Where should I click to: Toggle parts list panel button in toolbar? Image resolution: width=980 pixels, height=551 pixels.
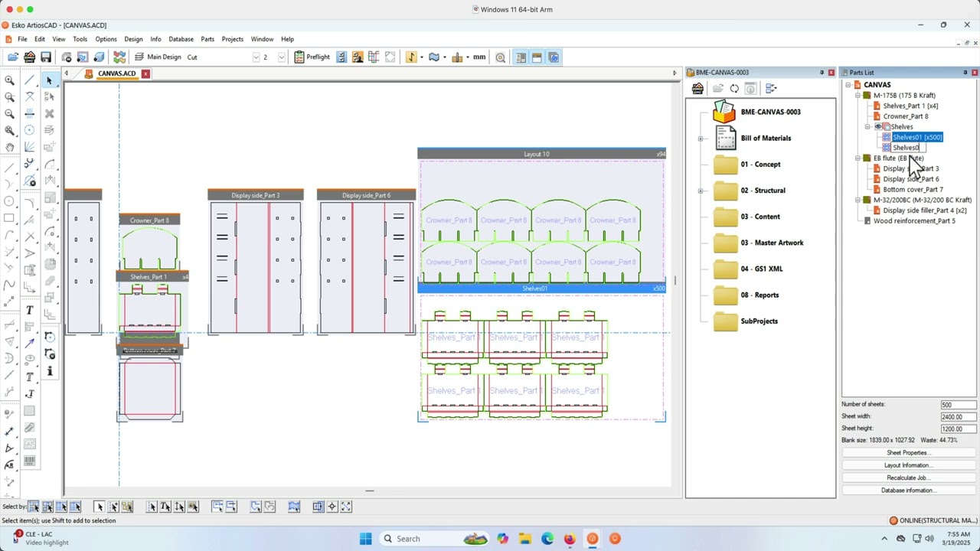point(521,57)
